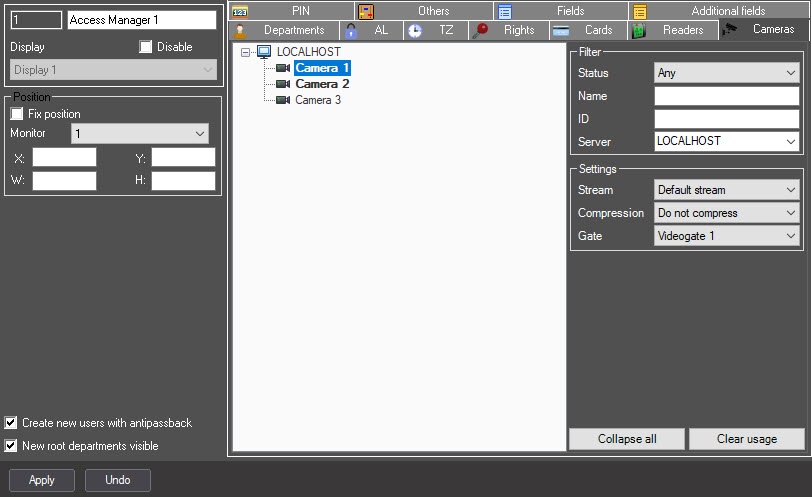This screenshot has width=812, height=497.
Task: Click the Departments person icon
Action: (240, 31)
